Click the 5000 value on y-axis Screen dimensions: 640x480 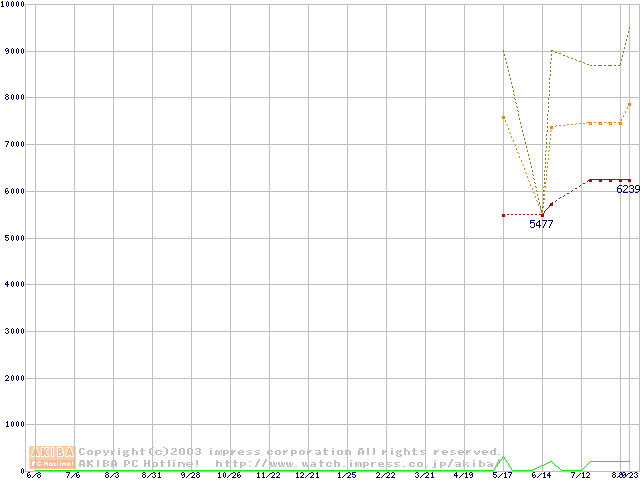(14, 238)
